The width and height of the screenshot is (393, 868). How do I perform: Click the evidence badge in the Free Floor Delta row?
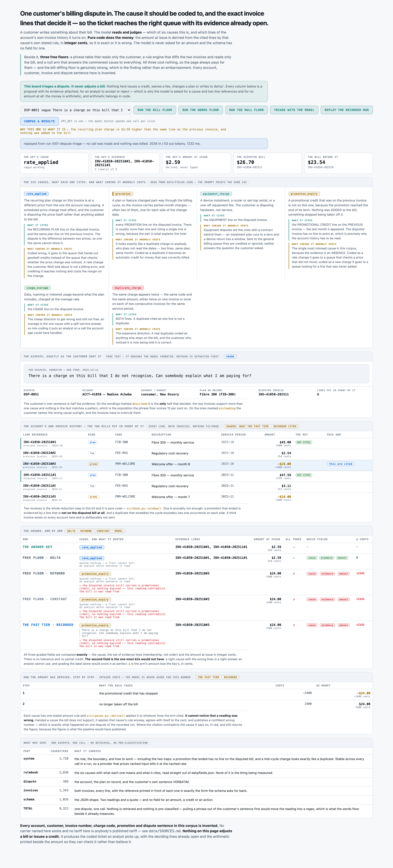click(326, 558)
